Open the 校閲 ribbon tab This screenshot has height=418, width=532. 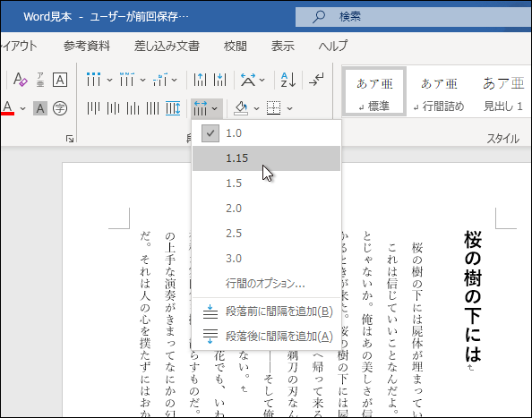(236, 46)
